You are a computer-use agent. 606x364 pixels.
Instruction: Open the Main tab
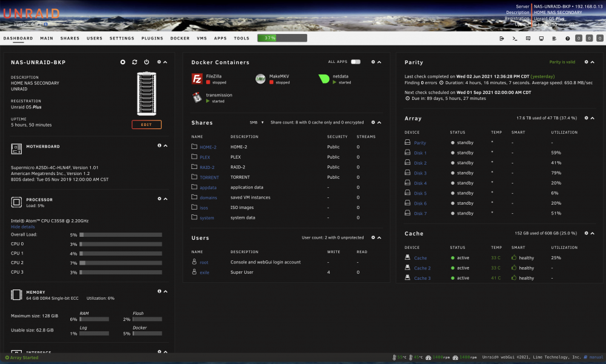point(47,38)
